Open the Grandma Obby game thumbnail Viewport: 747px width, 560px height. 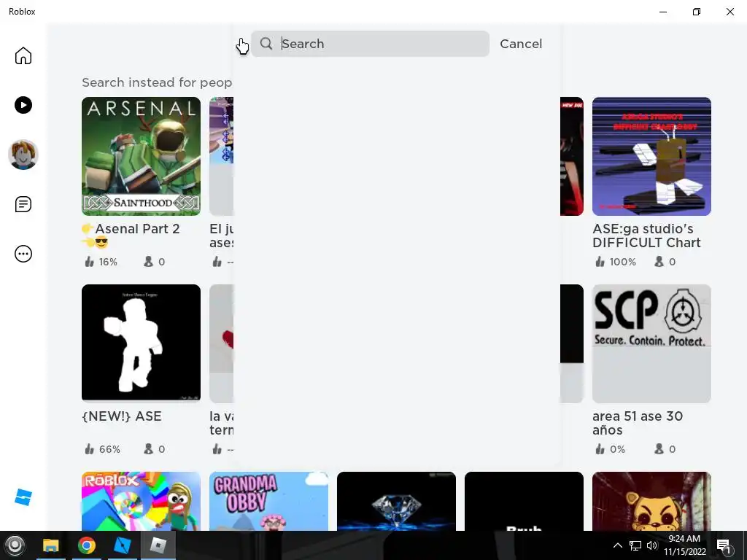[x=268, y=501]
